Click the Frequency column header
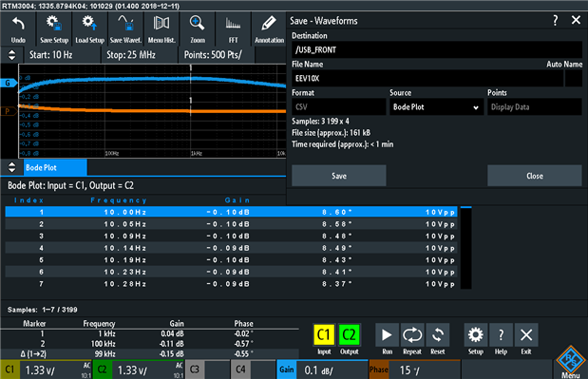The image size is (588, 379). (119, 200)
